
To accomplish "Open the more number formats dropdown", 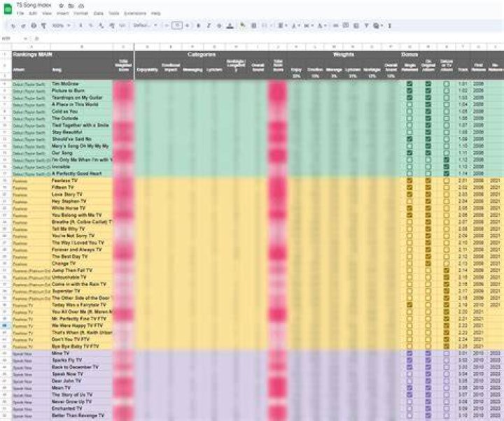I will pyautogui.click(x=122, y=26).
